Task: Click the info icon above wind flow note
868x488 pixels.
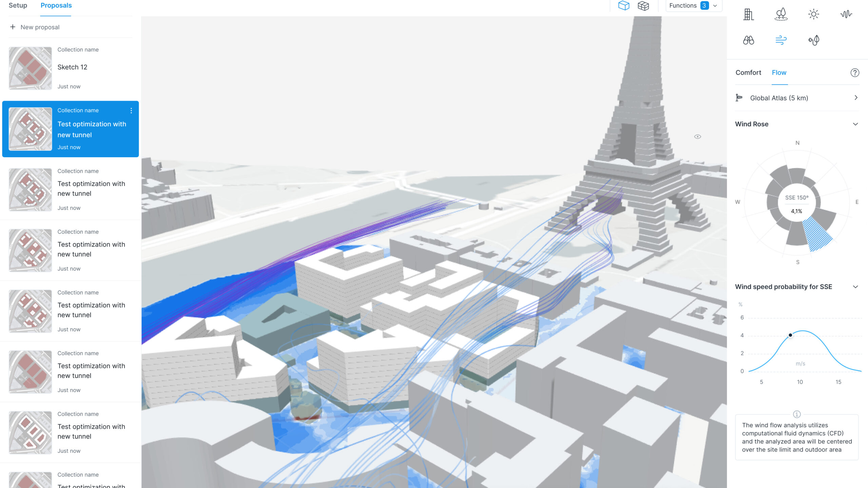Action: (x=797, y=414)
